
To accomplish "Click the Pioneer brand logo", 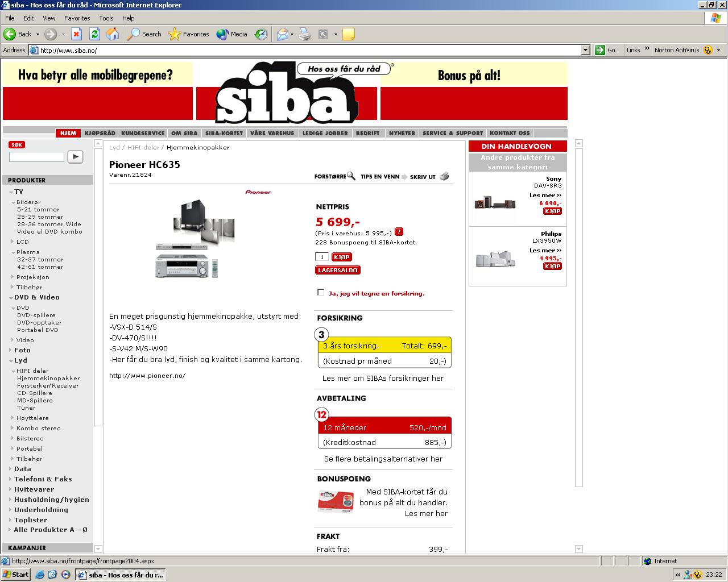I will [x=258, y=192].
